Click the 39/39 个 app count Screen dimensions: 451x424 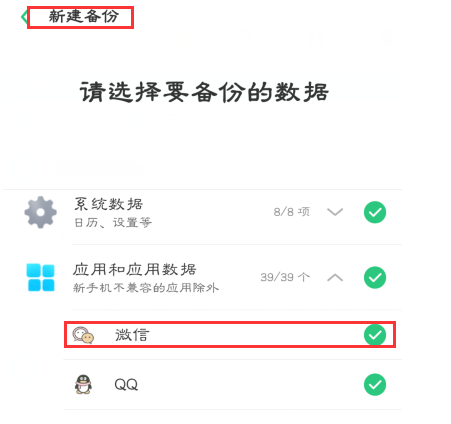coord(285,277)
